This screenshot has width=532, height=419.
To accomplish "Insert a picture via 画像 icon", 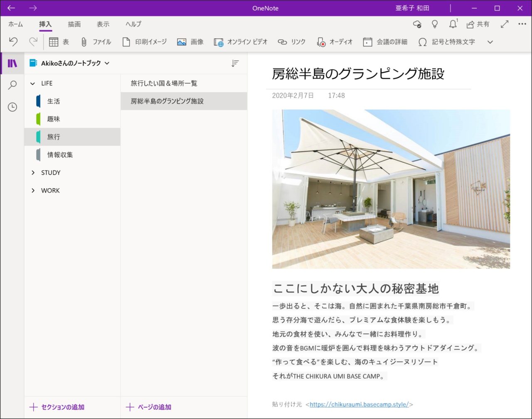I will pos(190,42).
